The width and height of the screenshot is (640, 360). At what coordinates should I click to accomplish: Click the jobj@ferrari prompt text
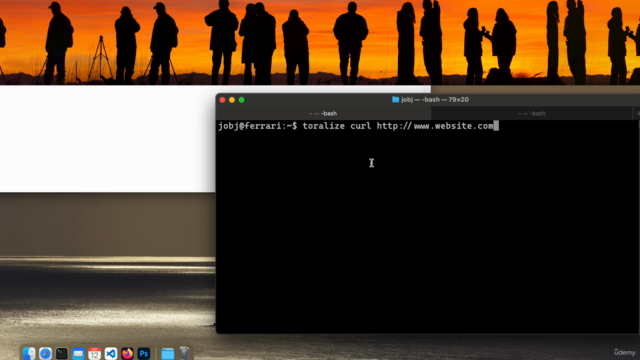(x=258, y=126)
